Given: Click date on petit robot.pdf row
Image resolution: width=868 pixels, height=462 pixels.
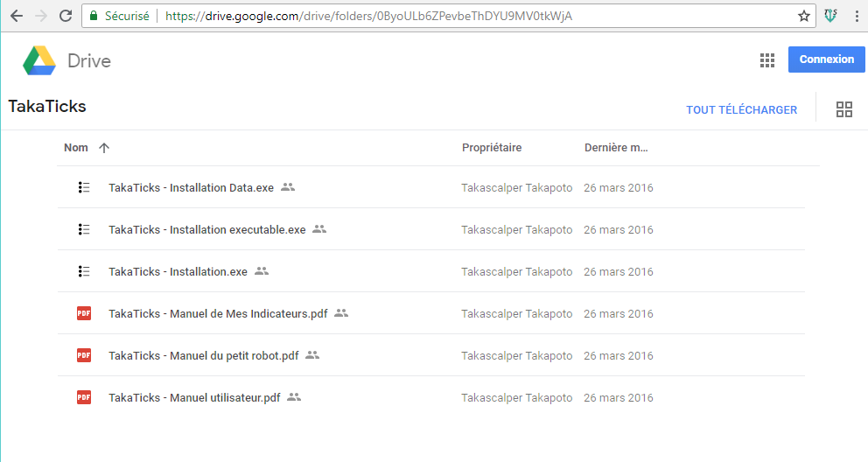Looking at the screenshot, I should pyautogui.click(x=619, y=356).
